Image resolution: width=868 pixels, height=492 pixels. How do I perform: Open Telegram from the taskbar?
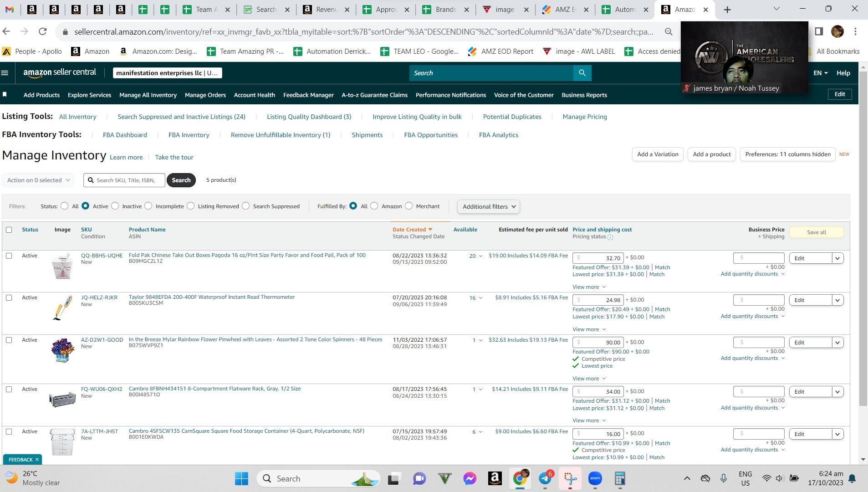[546, 478]
